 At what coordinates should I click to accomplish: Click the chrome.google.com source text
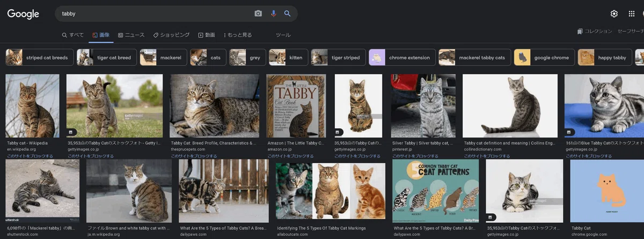[x=589, y=234]
